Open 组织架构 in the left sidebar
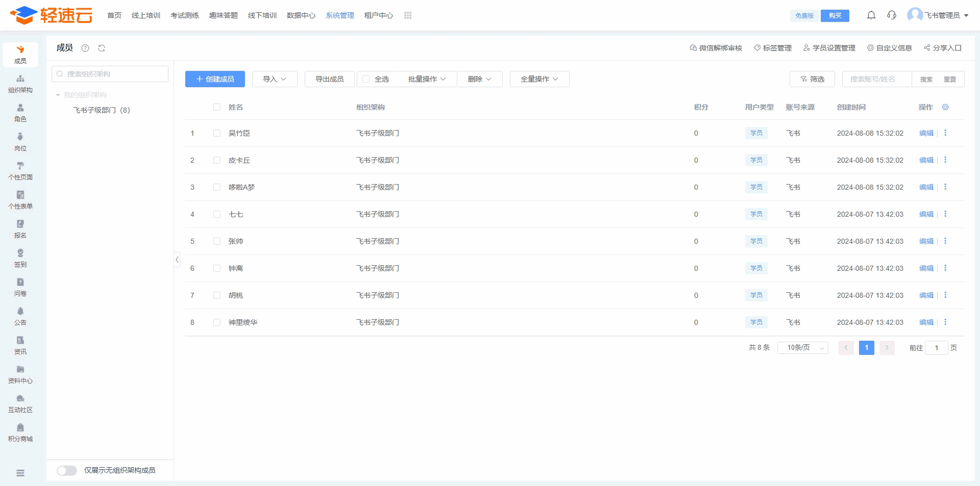This screenshot has height=486, width=980. coord(20,84)
